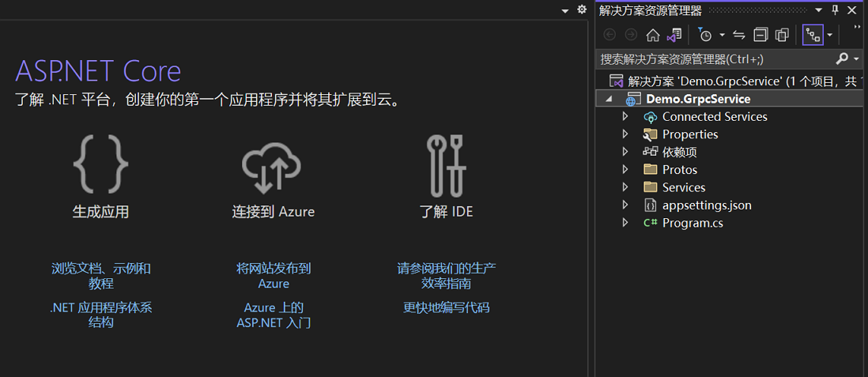Image resolution: width=868 pixels, height=377 pixels.
Task: Open 更快地编写代码 link
Action: click(446, 307)
